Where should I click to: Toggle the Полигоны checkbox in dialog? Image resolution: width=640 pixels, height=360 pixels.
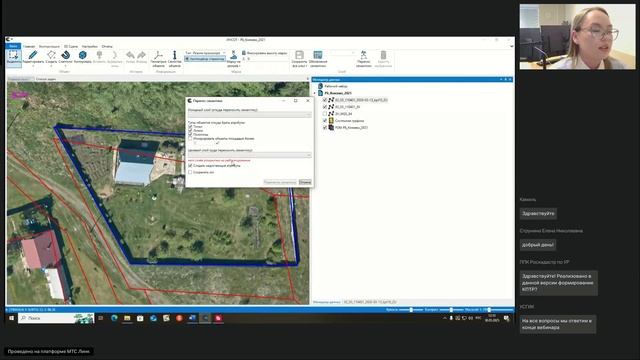point(190,134)
